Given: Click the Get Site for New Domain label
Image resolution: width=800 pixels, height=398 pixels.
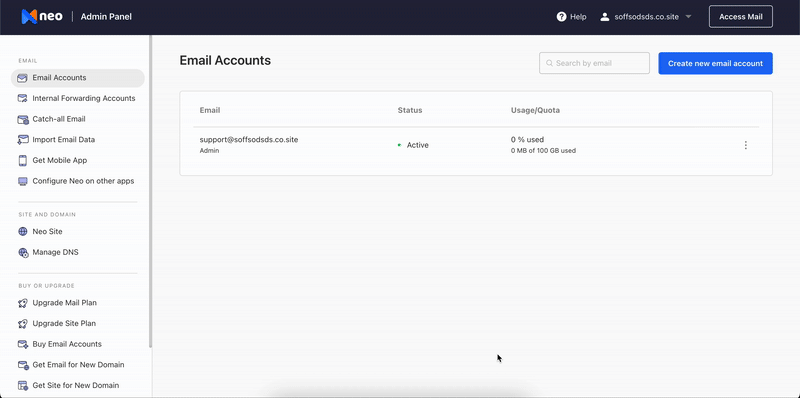Looking at the screenshot, I should [76, 386].
